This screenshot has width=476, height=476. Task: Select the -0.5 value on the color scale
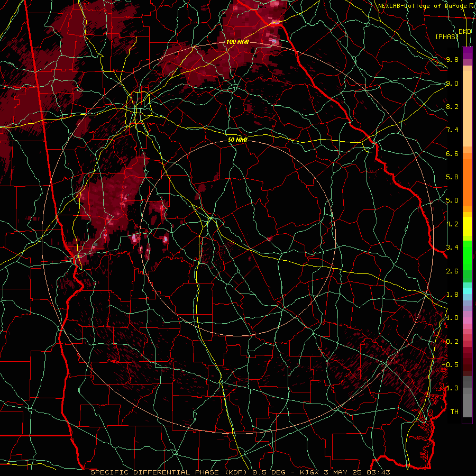[x=450, y=365]
